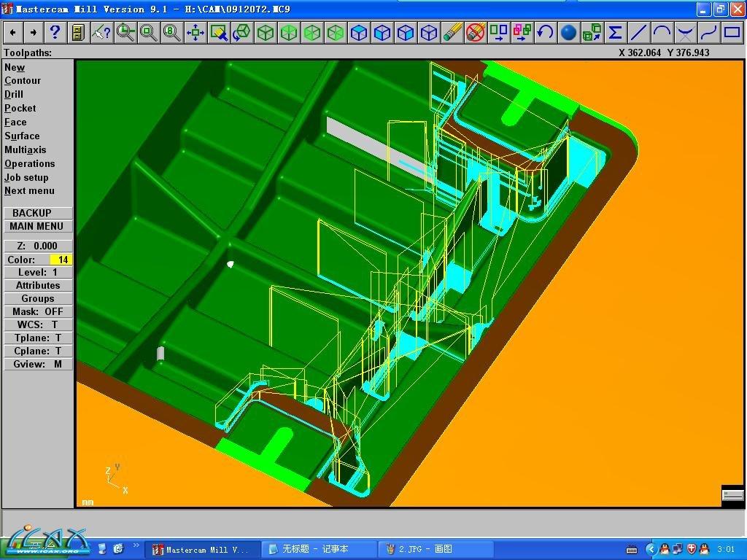Choose Contour toolpath
This screenshot has height=560, width=747.
pyautogui.click(x=23, y=81)
